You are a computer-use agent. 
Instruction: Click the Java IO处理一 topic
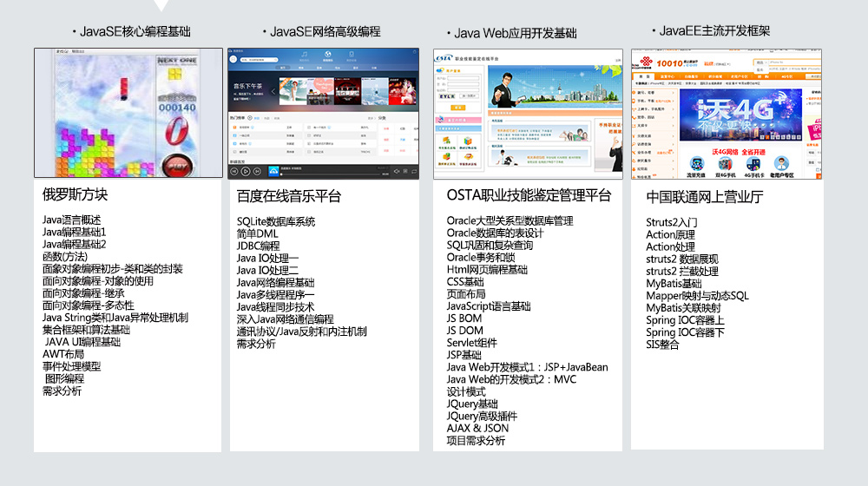[x=268, y=258]
